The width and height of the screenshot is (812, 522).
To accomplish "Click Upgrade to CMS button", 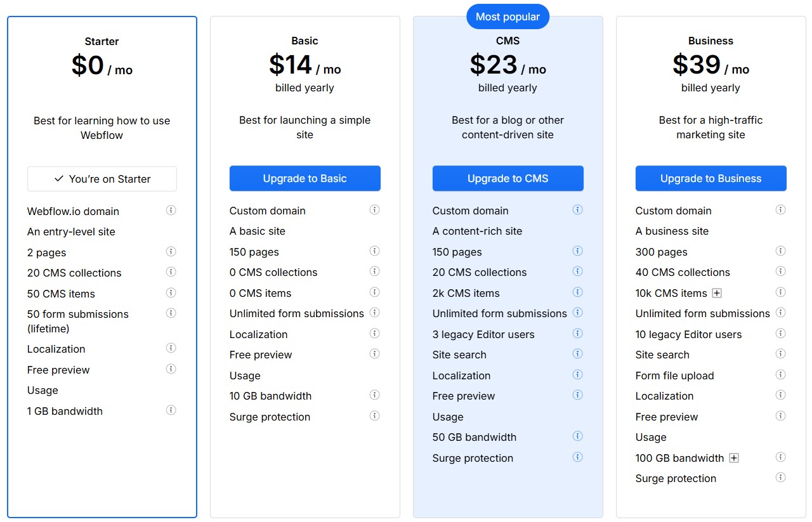I will click(x=507, y=178).
